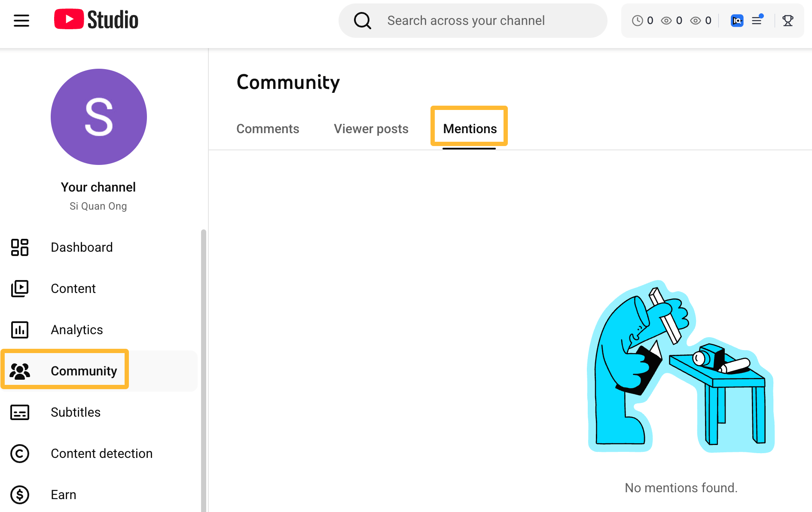The width and height of the screenshot is (812, 512).
Task: Open the Dashboard section
Action: pyautogui.click(x=82, y=247)
